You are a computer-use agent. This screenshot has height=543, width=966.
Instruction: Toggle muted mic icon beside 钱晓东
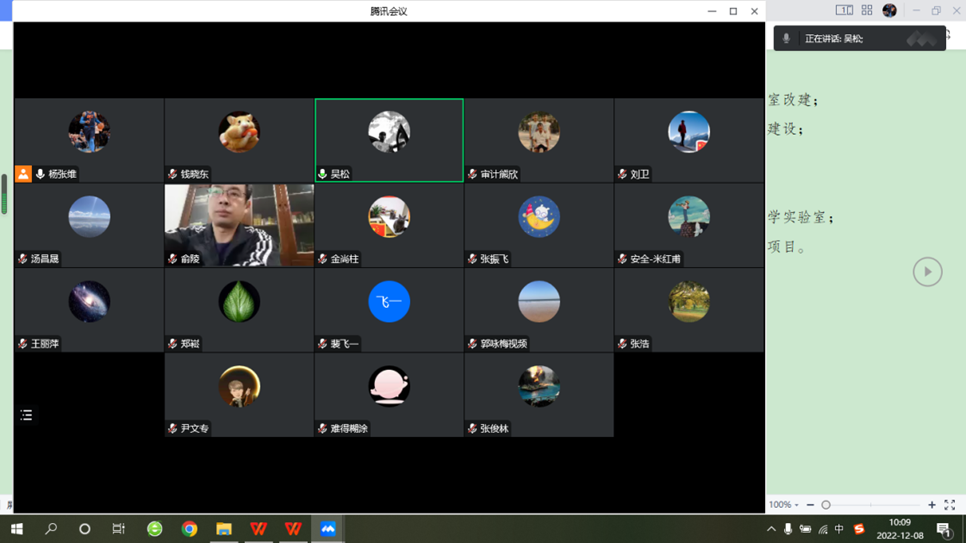coord(173,174)
